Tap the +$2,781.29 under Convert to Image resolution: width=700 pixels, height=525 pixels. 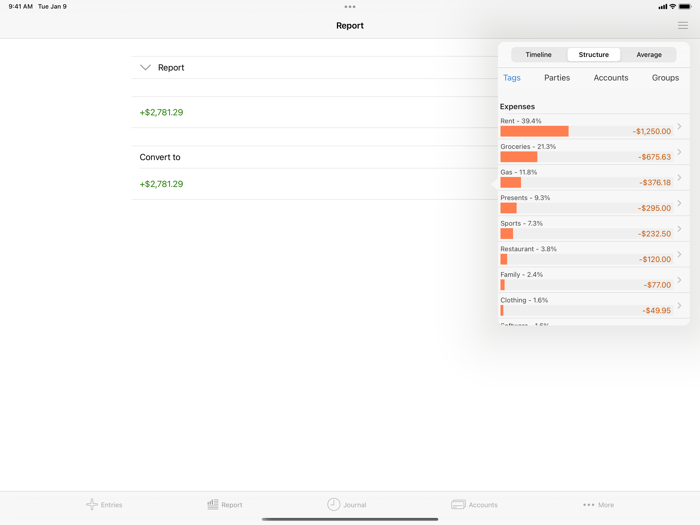tap(161, 184)
